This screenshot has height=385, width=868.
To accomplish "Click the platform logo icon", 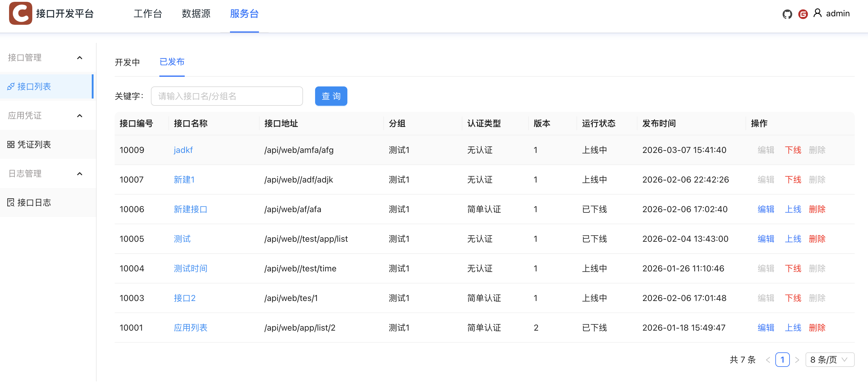I will [x=21, y=13].
